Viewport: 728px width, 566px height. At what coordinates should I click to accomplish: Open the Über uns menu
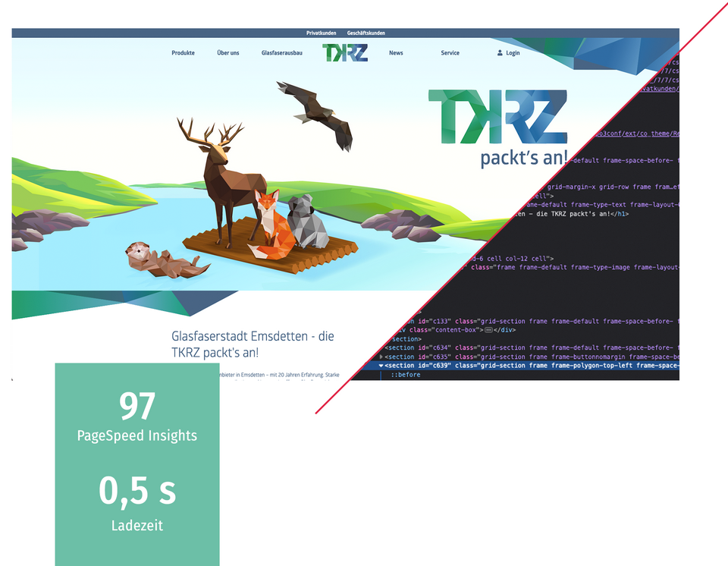coord(228,53)
